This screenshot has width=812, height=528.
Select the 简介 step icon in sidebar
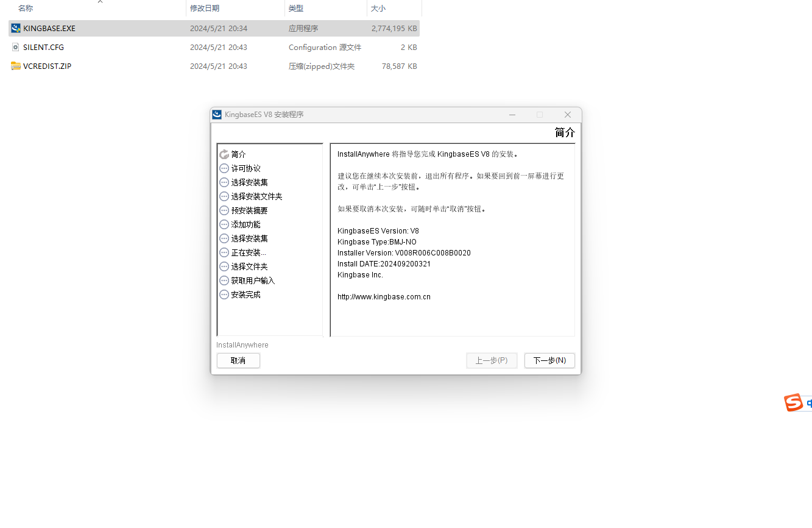pos(224,154)
